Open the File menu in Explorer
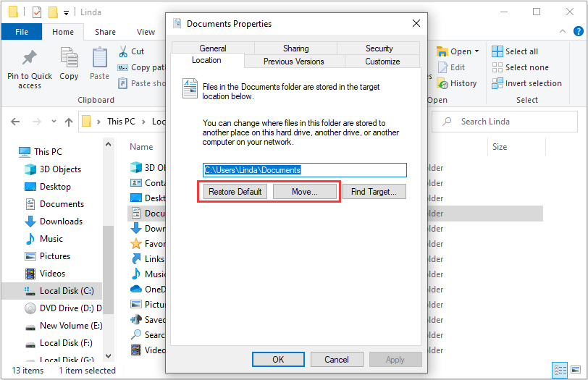The width and height of the screenshot is (588, 380). point(22,32)
